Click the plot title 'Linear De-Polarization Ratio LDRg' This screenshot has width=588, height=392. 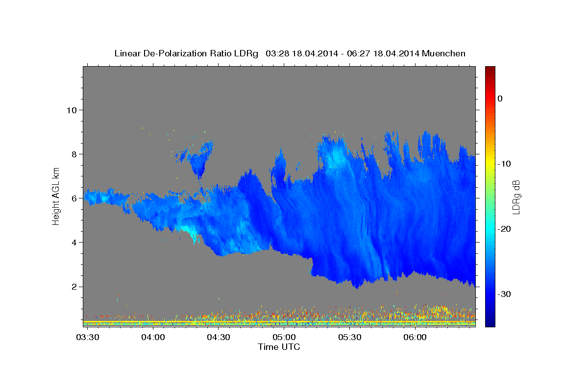186,53
